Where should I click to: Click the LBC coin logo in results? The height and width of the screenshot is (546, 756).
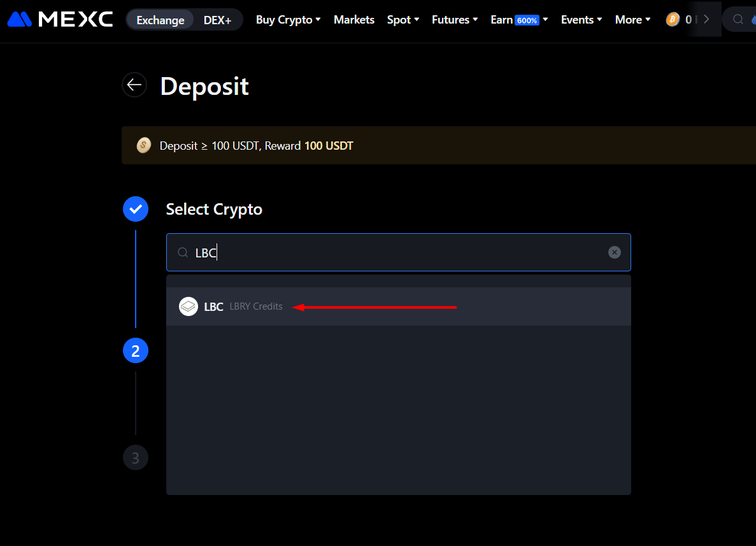189,306
